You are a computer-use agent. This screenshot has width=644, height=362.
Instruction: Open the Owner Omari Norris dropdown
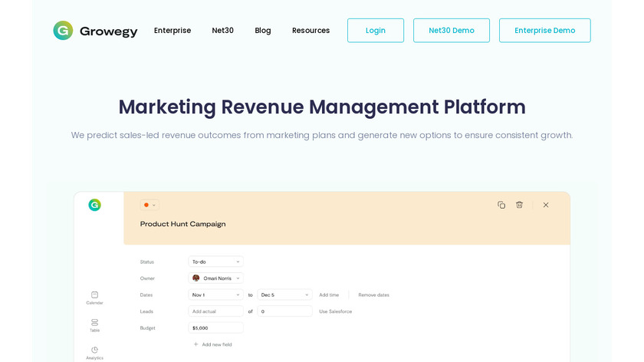click(x=215, y=278)
